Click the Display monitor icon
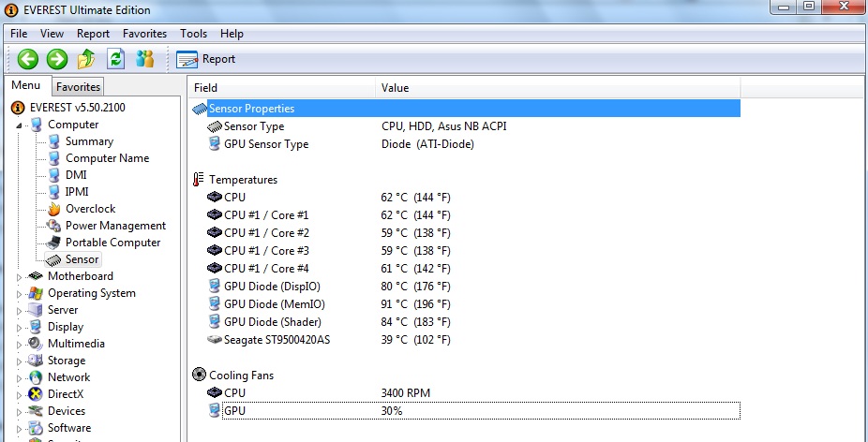The width and height of the screenshot is (868, 442). [36, 327]
